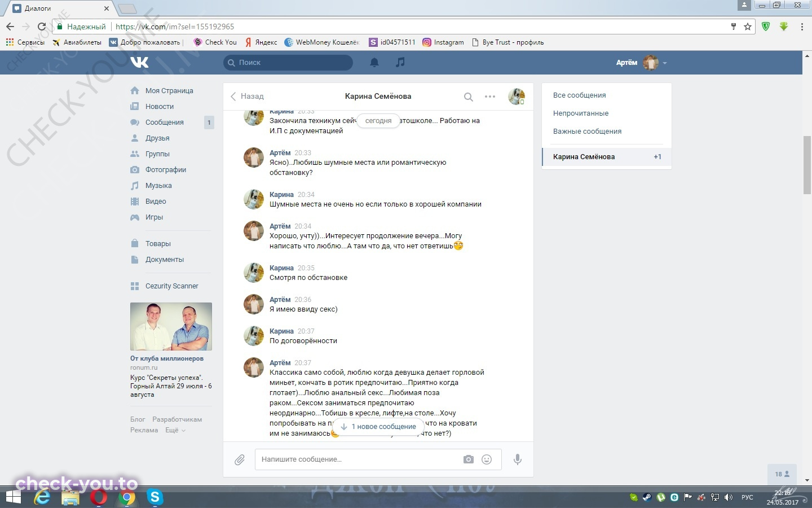The height and width of the screenshot is (508, 812).
Task: Open Группы in the sidebar
Action: coord(157,154)
